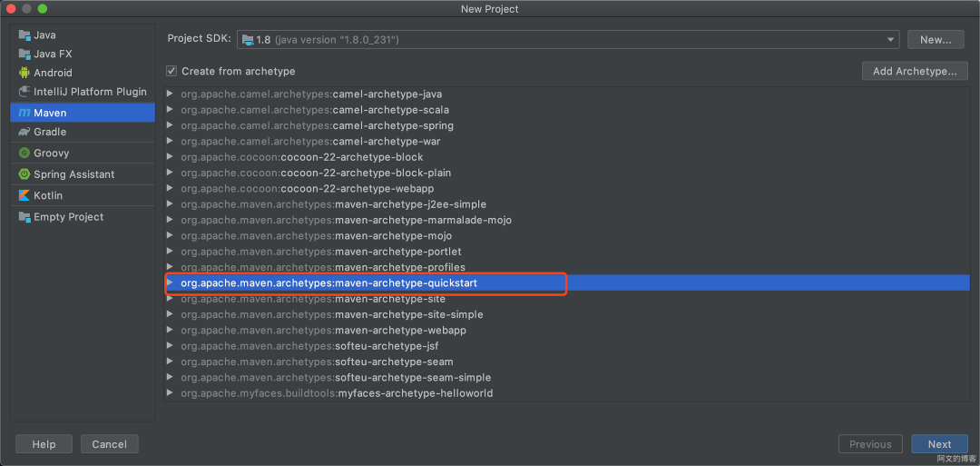980x466 pixels.
Task: Expand the maven-archetype-webapp disclosure triangle
Action: point(170,331)
